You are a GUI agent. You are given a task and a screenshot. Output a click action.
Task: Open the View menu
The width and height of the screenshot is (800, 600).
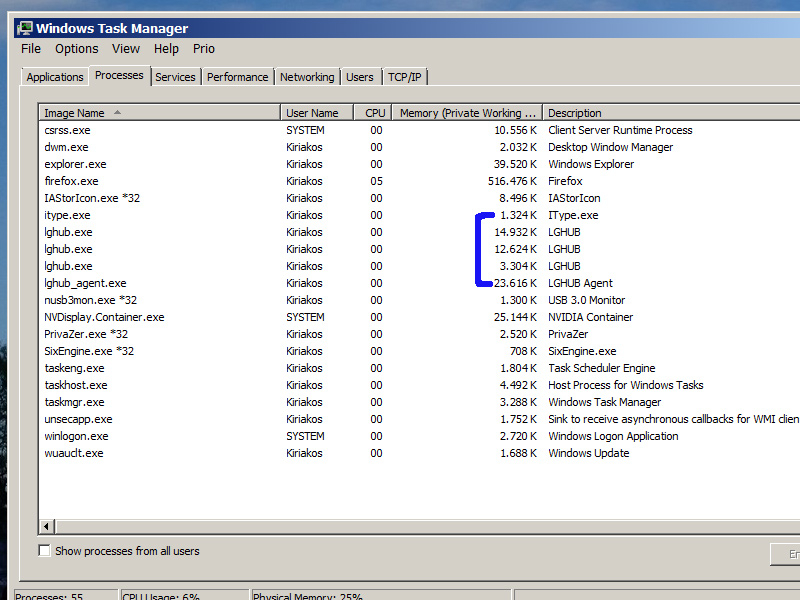(126, 49)
